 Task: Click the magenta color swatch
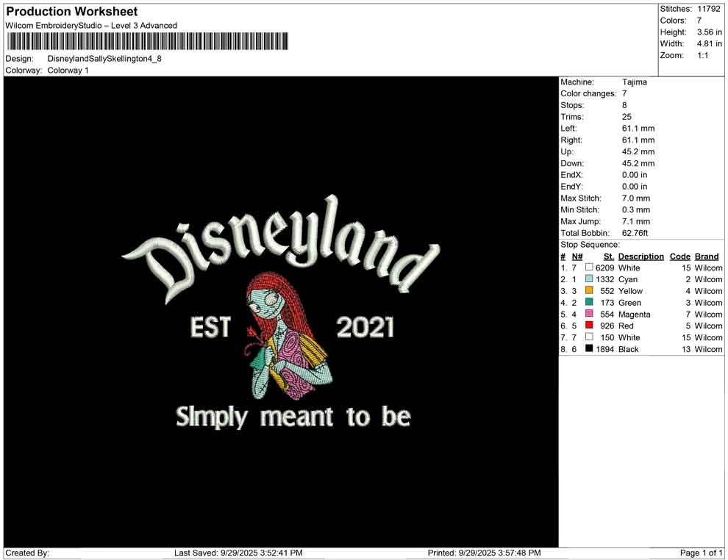tap(589, 314)
